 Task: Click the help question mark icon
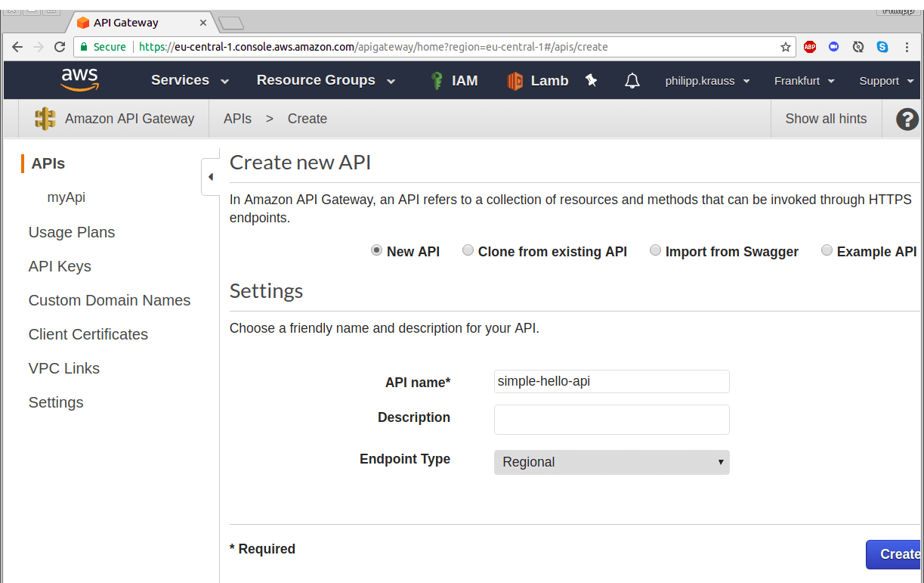click(907, 119)
